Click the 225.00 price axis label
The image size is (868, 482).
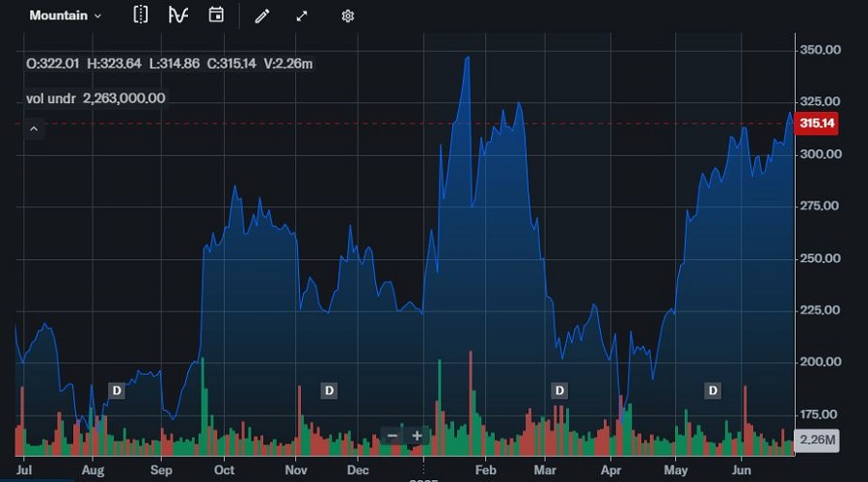(820, 309)
